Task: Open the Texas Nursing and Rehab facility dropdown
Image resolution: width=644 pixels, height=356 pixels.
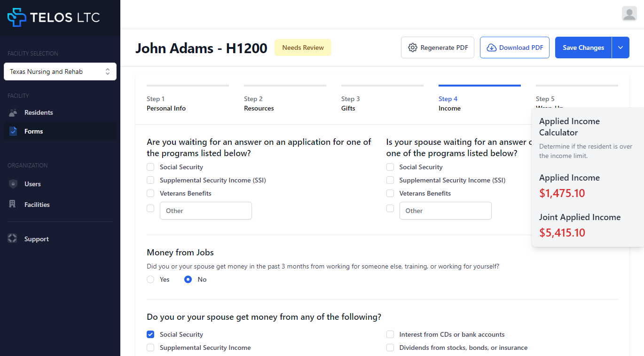Action: (60, 71)
